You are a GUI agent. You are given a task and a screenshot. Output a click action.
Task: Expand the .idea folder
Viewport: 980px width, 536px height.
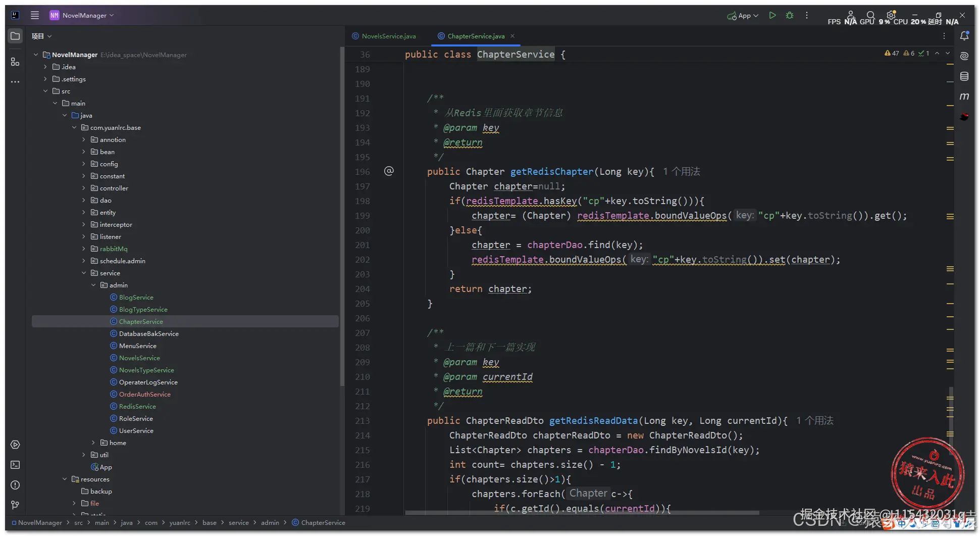45,67
